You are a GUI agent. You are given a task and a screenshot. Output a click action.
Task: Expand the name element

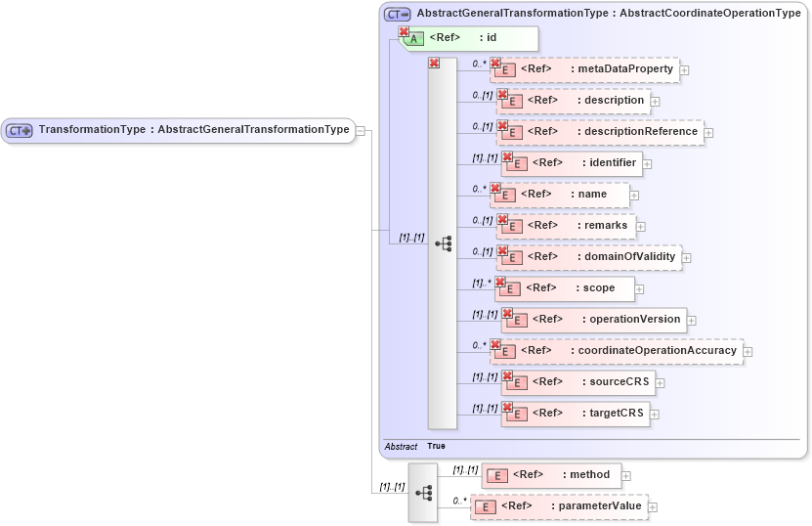(x=634, y=196)
